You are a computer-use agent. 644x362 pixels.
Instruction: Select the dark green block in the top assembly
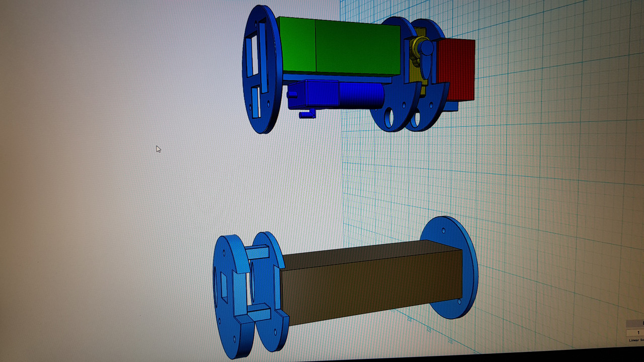[357, 49]
